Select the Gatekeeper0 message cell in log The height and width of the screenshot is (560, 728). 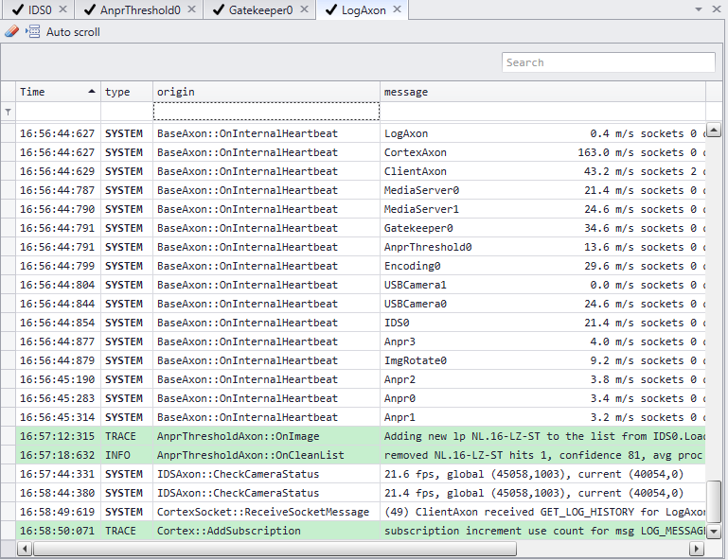click(x=542, y=228)
